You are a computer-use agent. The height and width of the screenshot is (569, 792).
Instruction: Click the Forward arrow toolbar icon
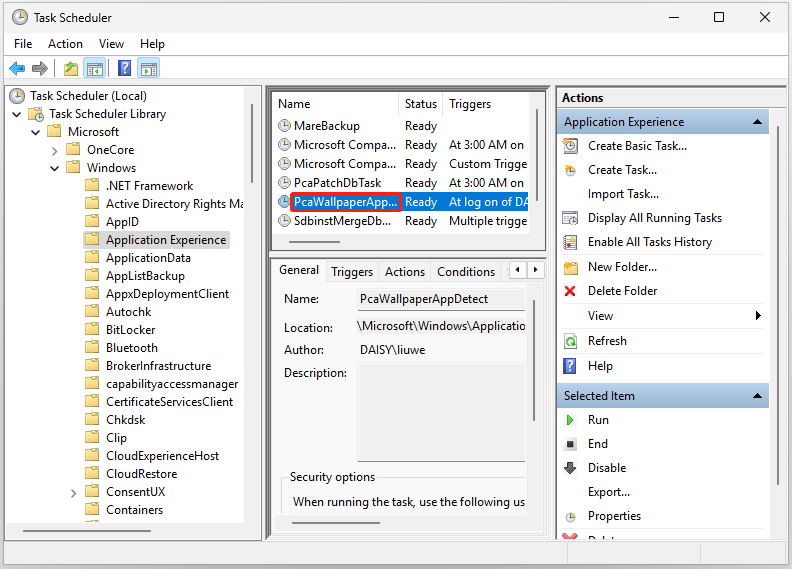pos(39,68)
